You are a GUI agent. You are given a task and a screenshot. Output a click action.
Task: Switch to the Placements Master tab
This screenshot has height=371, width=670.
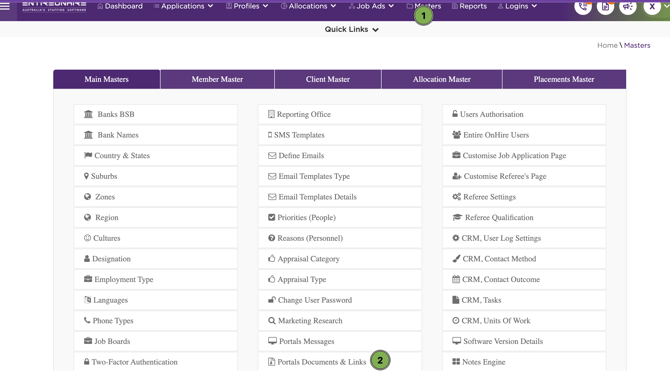coord(564,79)
